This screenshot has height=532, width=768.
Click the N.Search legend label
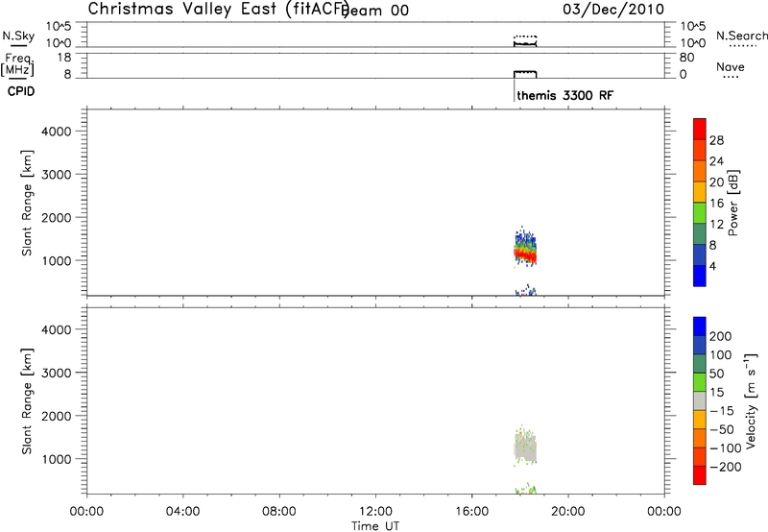click(x=742, y=36)
